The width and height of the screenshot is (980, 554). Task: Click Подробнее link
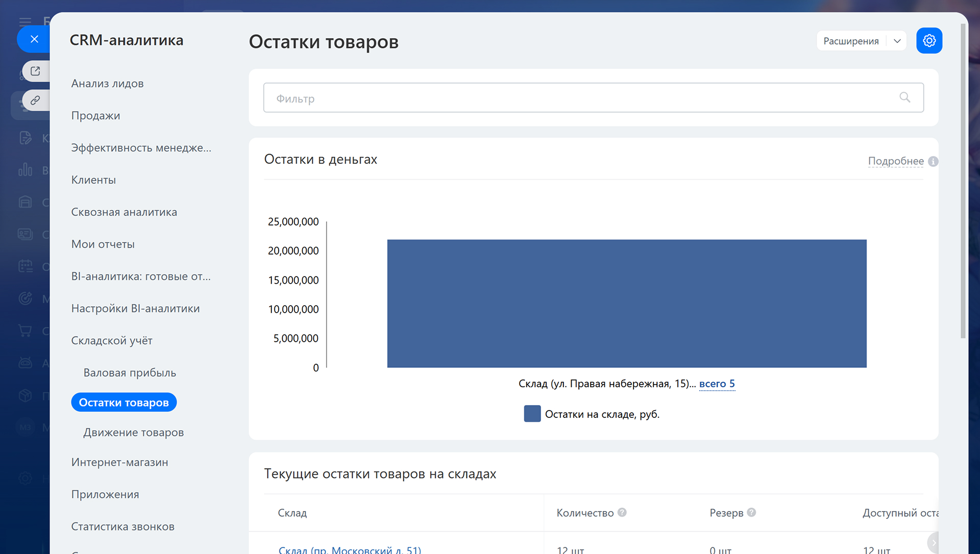[x=896, y=161]
